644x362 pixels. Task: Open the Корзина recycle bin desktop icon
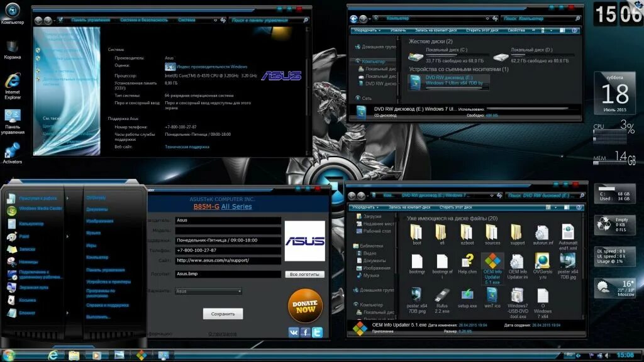pyautogui.click(x=13, y=50)
